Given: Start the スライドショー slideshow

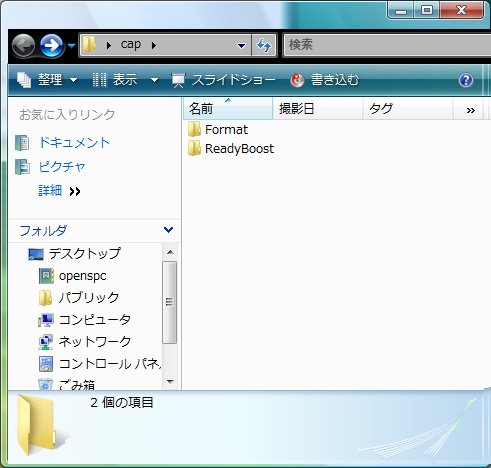Looking at the screenshot, I should pos(223,80).
